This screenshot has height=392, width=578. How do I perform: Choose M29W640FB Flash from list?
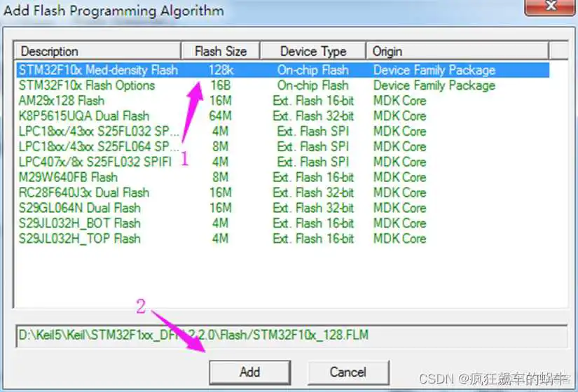pyautogui.click(x=68, y=178)
